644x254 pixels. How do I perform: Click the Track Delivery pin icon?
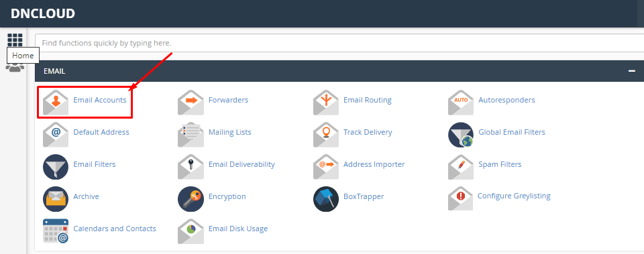[x=326, y=135]
